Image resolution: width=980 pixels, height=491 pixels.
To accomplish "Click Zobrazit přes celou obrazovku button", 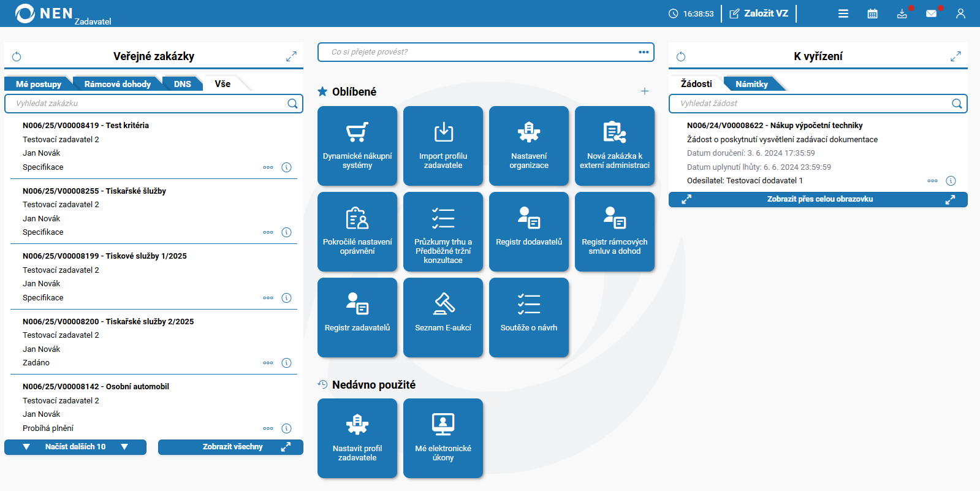I will click(x=818, y=199).
